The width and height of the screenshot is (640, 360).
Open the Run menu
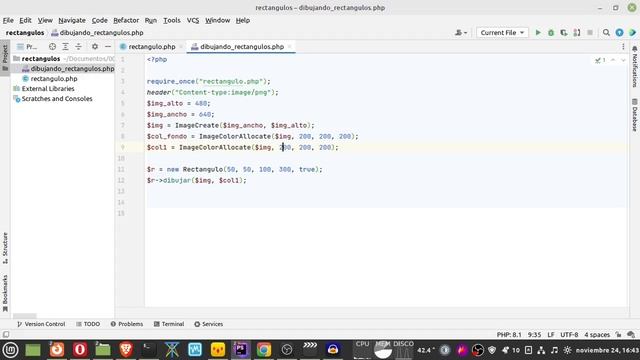click(151, 20)
